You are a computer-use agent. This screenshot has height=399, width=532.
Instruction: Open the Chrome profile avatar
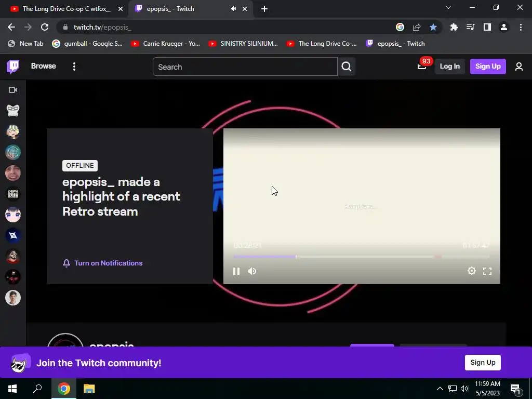click(504, 27)
